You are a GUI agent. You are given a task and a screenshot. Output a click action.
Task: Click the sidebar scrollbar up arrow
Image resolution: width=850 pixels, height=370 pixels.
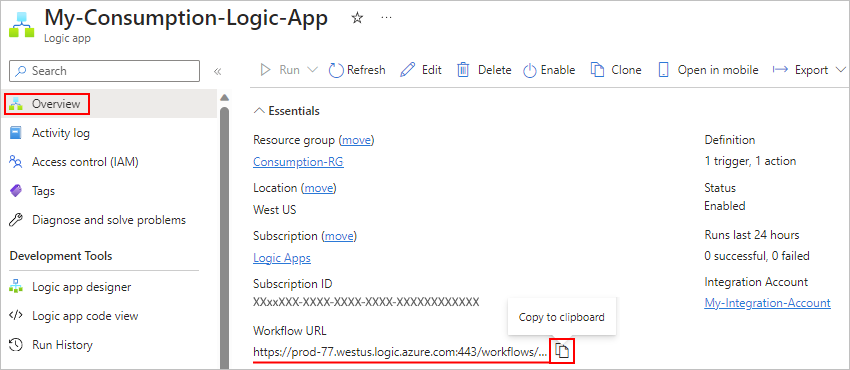(x=224, y=98)
